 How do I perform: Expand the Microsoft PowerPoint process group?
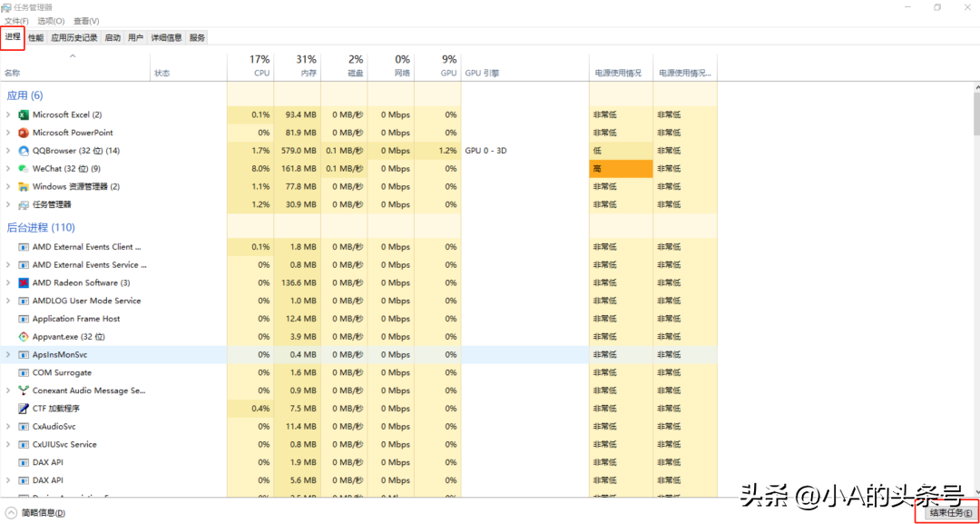[8, 133]
